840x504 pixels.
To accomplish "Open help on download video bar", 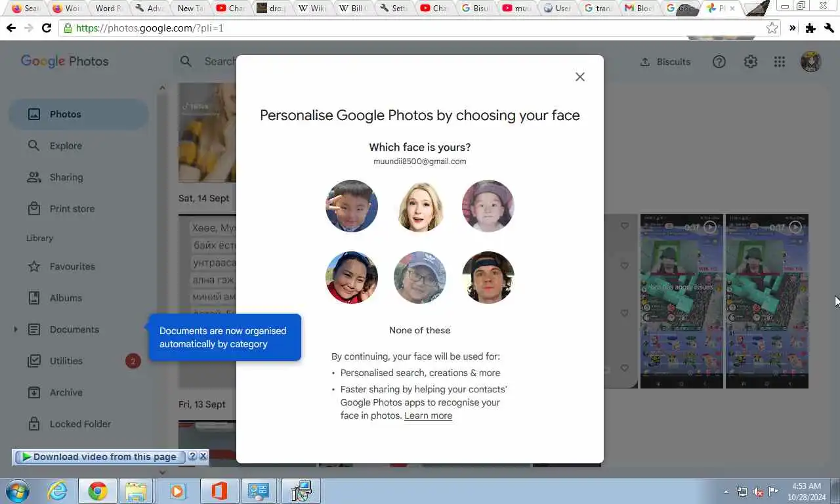I will [x=192, y=456].
